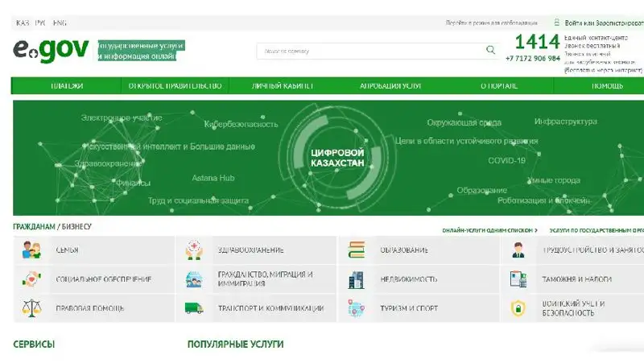Click Труд и социальная защита banner label
The height and width of the screenshot is (363, 644).
click(198, 200)
